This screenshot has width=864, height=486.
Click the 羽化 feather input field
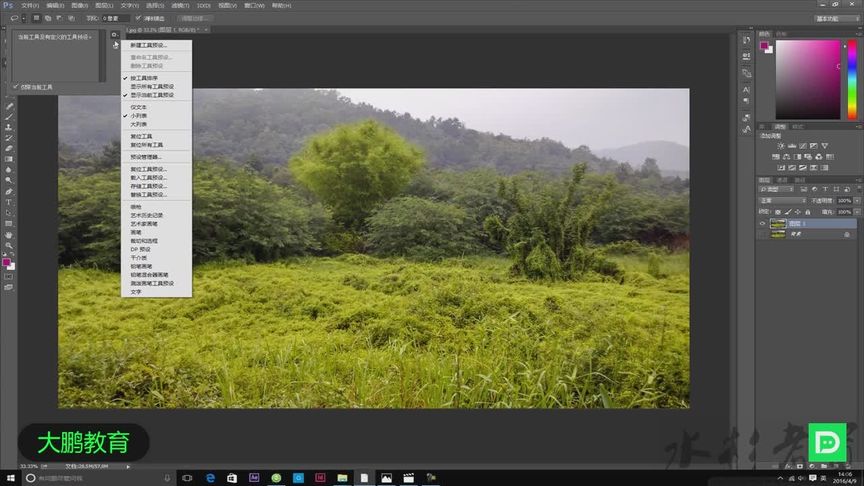click(x=115, y=18)
